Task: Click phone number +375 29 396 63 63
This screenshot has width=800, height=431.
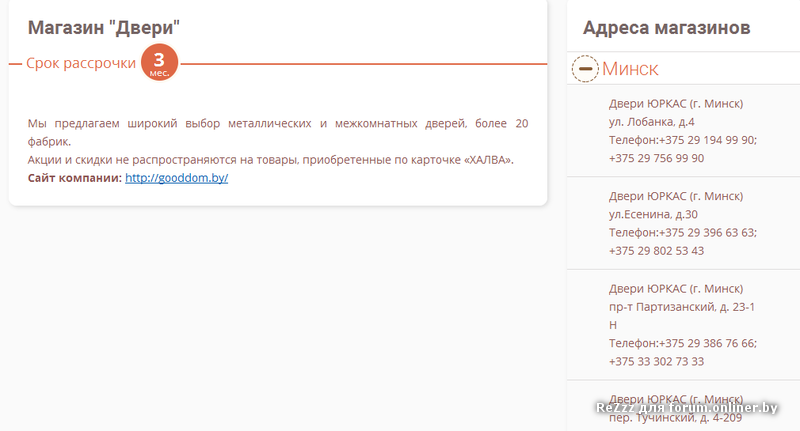Action: 708,233
